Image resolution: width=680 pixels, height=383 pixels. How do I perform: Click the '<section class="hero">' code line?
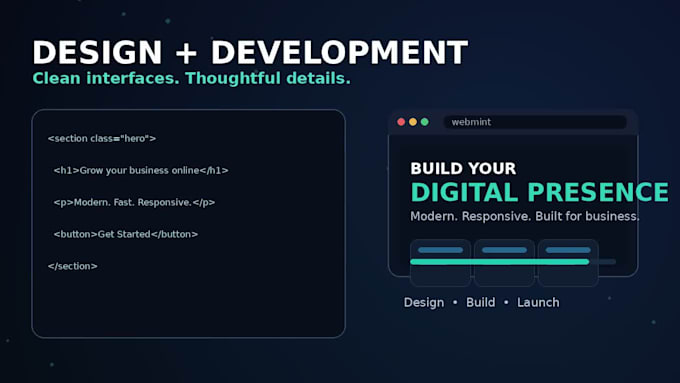(x=102, y=138)
